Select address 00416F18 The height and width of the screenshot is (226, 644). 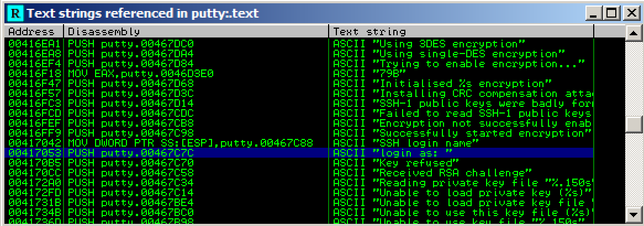[x=34, y=73]
